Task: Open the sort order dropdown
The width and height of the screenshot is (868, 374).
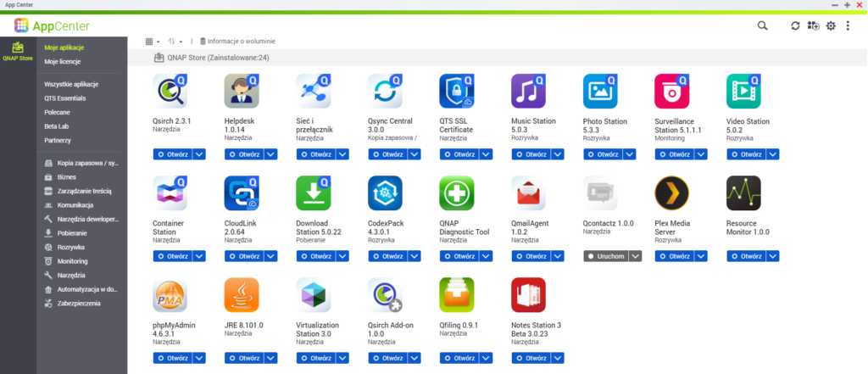Action: (x=175, y=41)
